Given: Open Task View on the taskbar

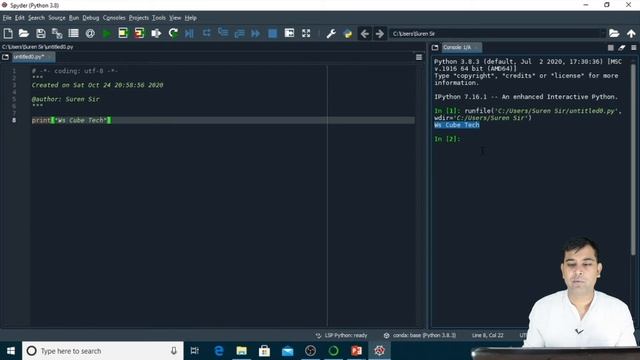Looking at the screenshot, I should pyautogui.click(x=195, y=351).
